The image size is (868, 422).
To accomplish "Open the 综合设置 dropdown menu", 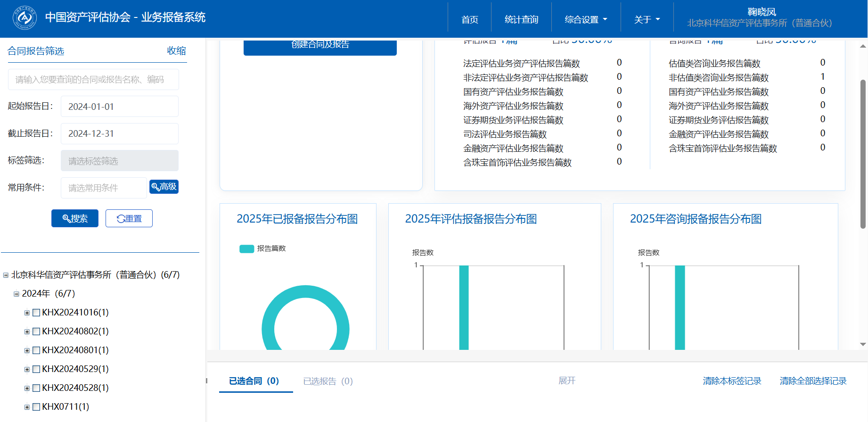I will tap(586, 19).
